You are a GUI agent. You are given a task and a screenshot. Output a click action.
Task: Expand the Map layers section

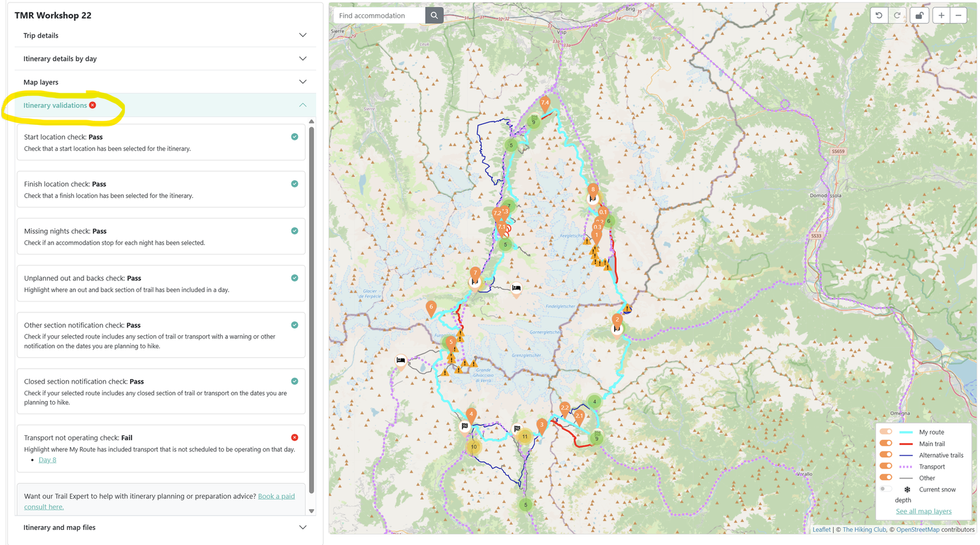165,82
